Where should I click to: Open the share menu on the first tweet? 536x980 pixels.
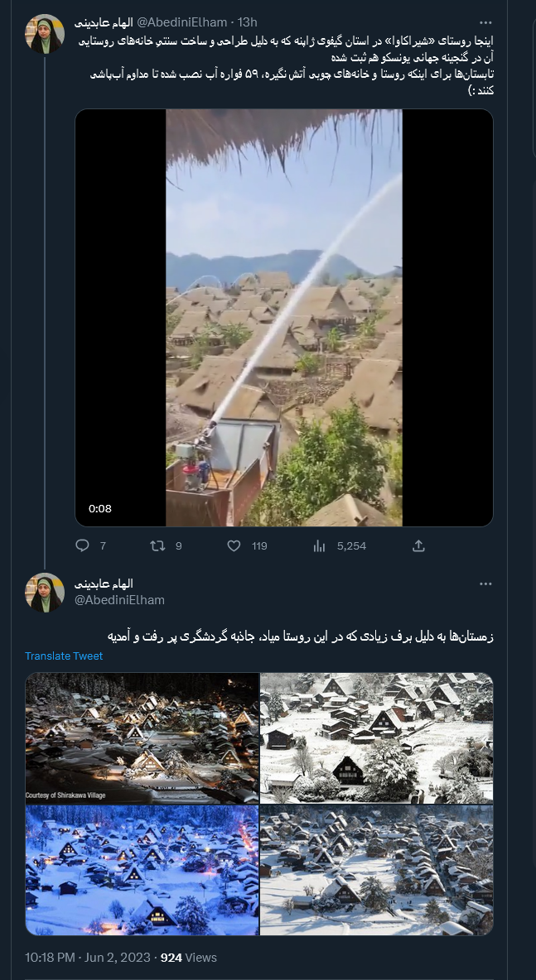coord(418,545)
